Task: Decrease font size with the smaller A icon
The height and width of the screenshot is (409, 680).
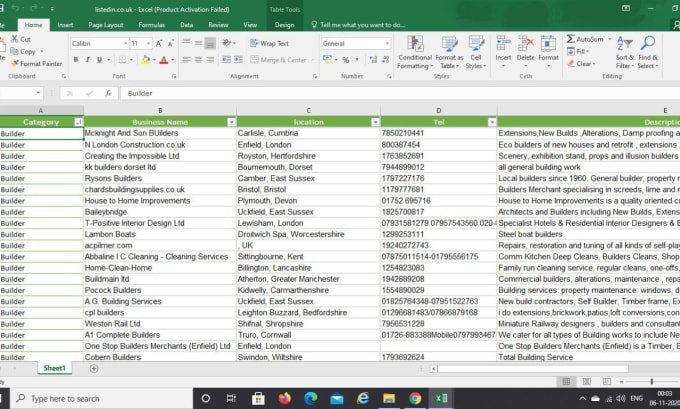Action: point(171,43)
